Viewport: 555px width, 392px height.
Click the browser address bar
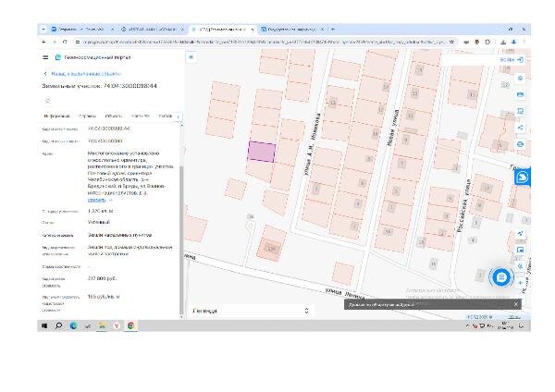[x=264, y=42]
